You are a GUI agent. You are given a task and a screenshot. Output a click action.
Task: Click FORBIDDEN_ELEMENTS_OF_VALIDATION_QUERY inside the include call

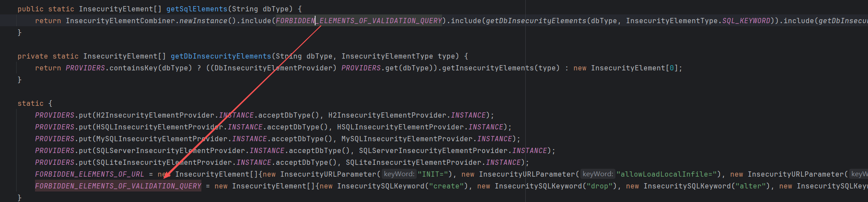point(359,21)
